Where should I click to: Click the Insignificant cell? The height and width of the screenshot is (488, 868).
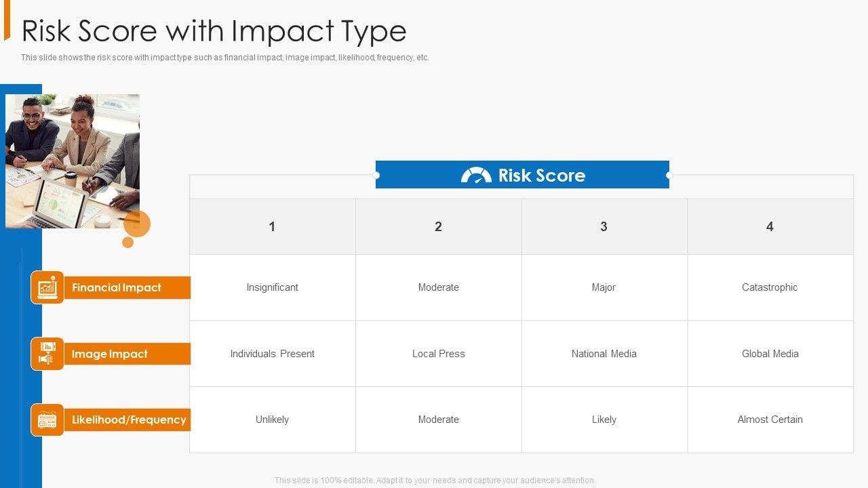pyautogui.click(x=272, y=287)
